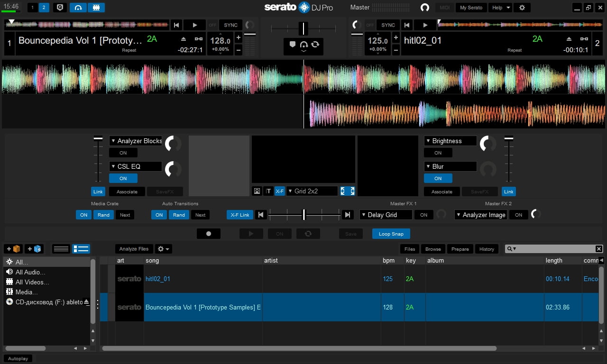The image size is (607, 364).
Task: Toggle fullscreen video output icon
Action: (348, 191)
